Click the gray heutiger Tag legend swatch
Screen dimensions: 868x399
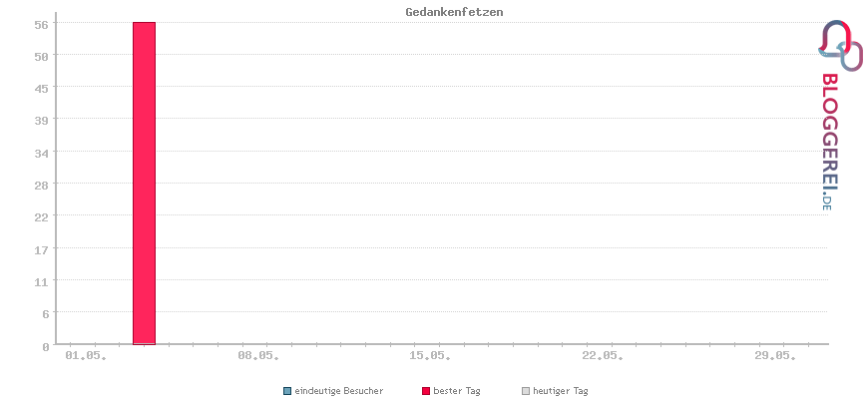[x=526, y=391]
